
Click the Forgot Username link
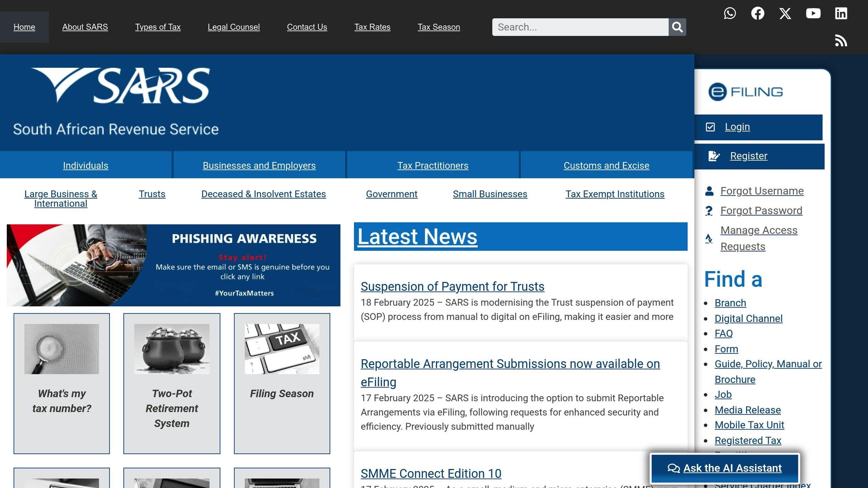pyautogui.click(x=762, y=191)
